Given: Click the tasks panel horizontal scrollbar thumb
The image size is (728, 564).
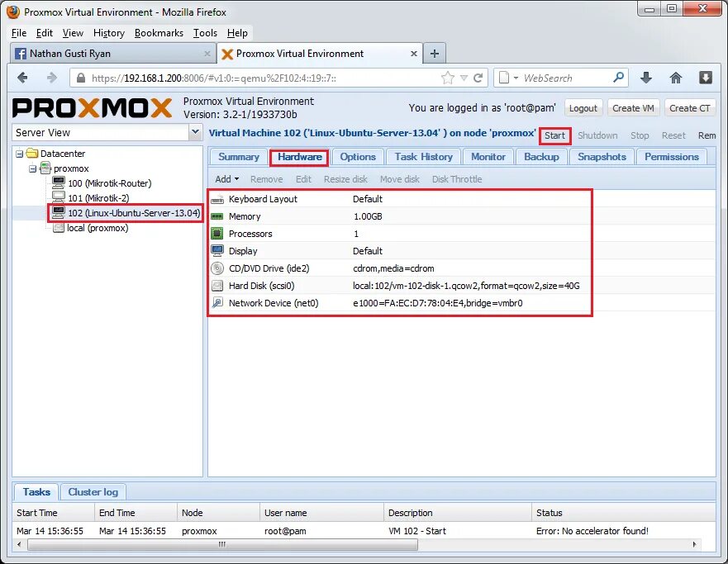Looking at the screenshot, I should click(x=222, y=544).
